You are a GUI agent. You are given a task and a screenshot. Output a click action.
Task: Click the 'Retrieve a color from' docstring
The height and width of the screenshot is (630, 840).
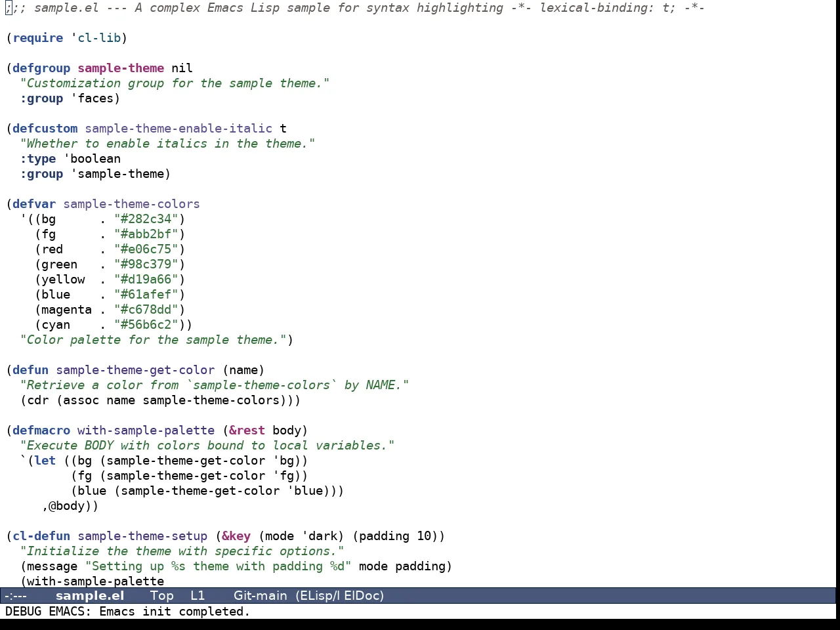click(214, 385)
